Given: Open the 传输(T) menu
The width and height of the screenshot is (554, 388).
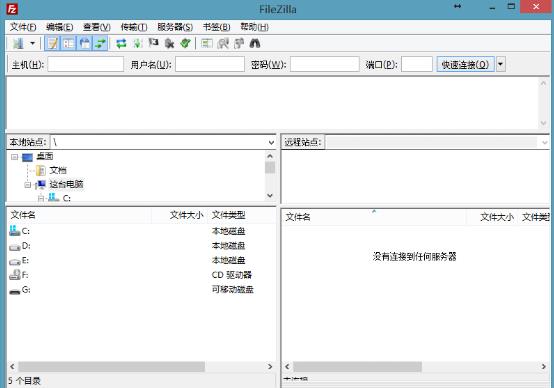Looking at the screenshot, I should (134, 27).
